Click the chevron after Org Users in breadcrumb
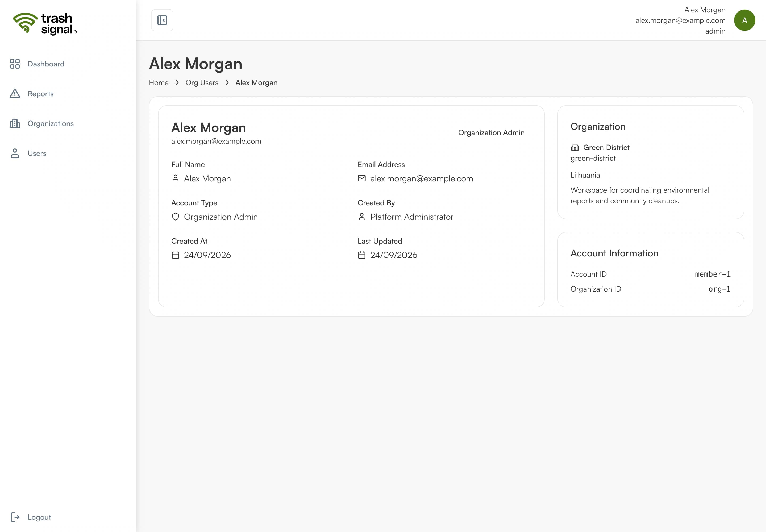Image resolution: width=766 pixels, height=532 pixels. [x=227, y=82]
